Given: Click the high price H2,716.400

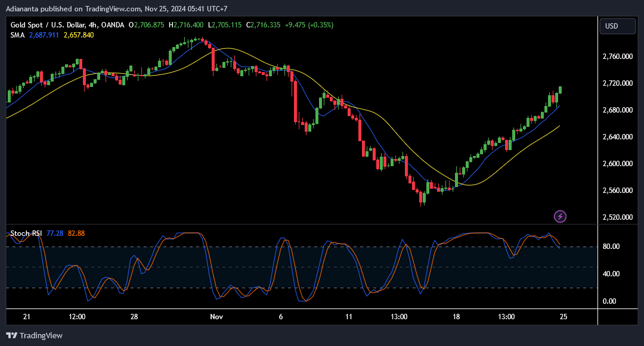Looking at the screenshot, I should tap(185, 25).
